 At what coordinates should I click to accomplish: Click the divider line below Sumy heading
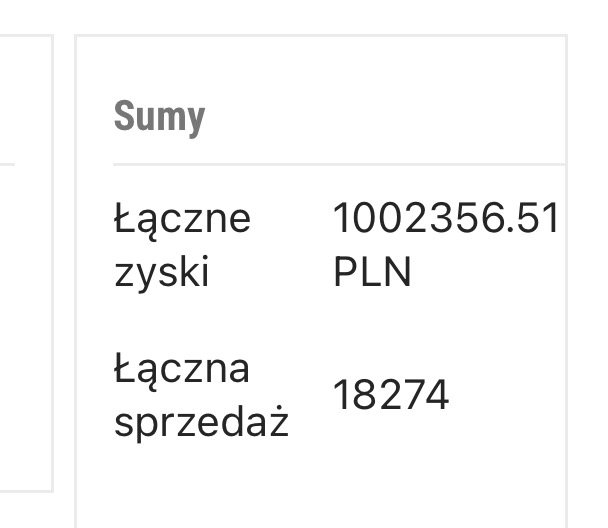(x=338, y=163)
